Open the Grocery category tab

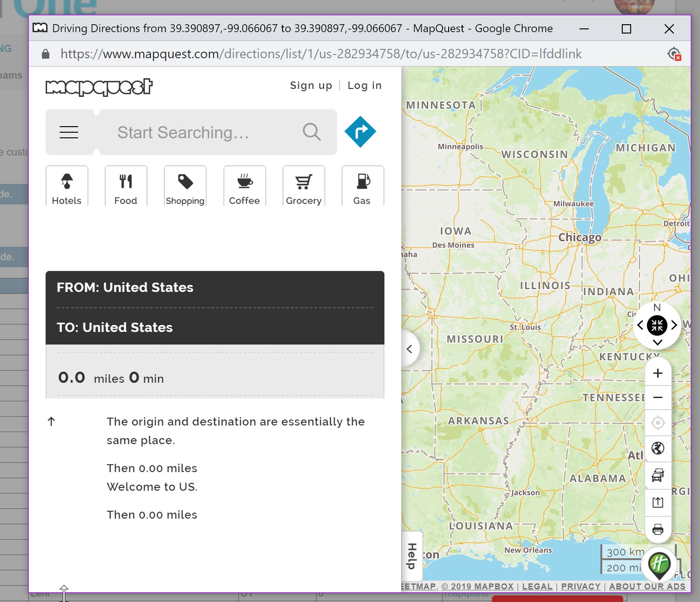(303, 186)
